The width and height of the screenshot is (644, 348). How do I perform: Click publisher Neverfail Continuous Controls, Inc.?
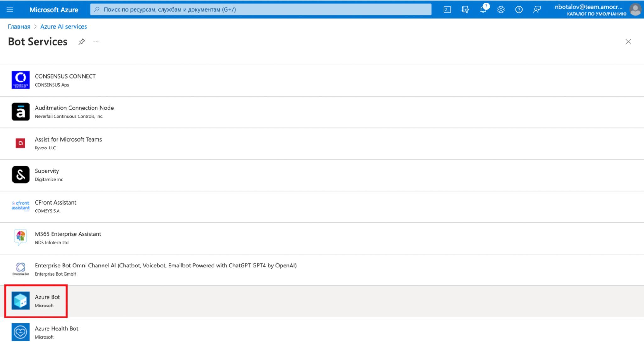(69, 116)
